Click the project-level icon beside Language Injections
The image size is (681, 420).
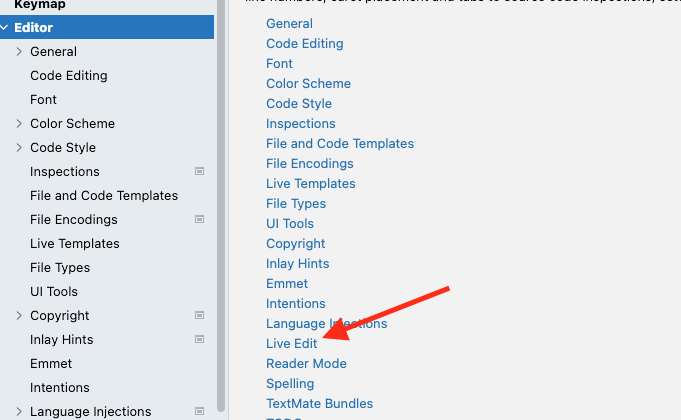point(199,411)
